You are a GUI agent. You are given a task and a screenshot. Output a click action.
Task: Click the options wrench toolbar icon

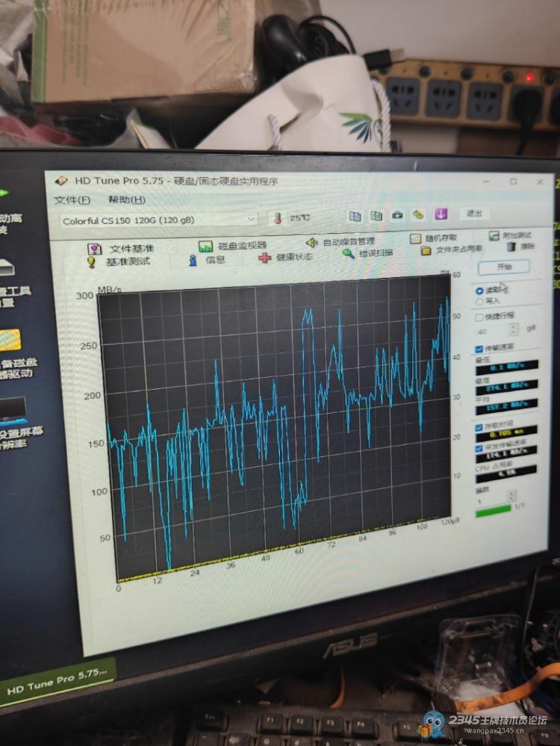point(418,215)
